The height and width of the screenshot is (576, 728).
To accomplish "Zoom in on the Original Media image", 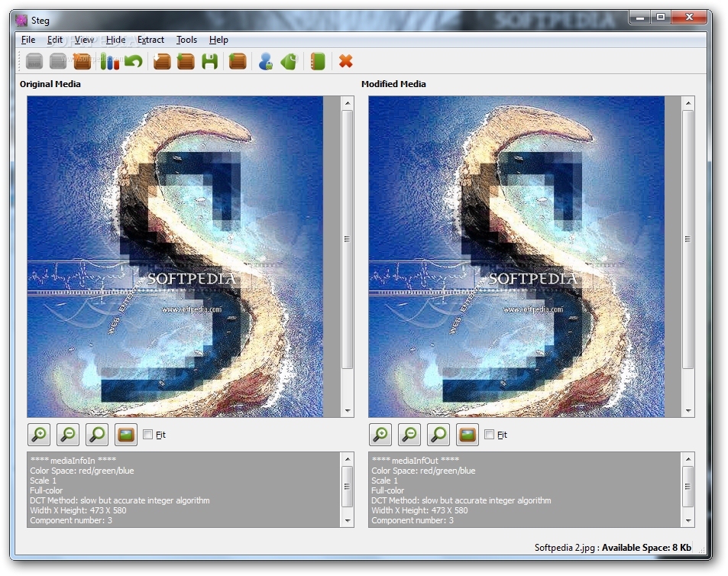I will (39, 435).
